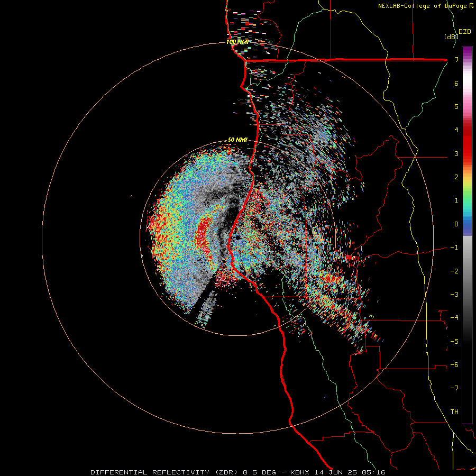Click the [dB] unit label
The image size is (476, 476).
(451, 36)
